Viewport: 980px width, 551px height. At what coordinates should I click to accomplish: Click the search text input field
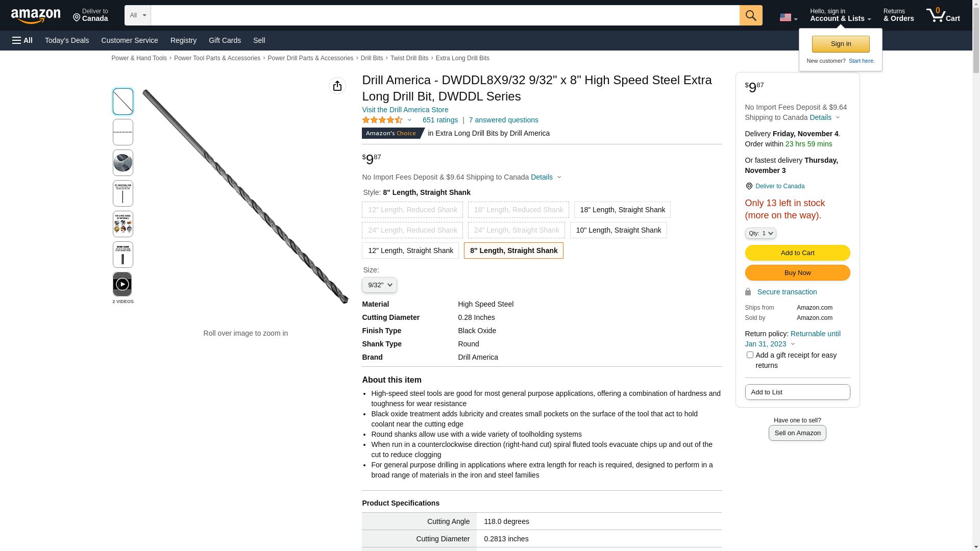[x=445, y=15]
